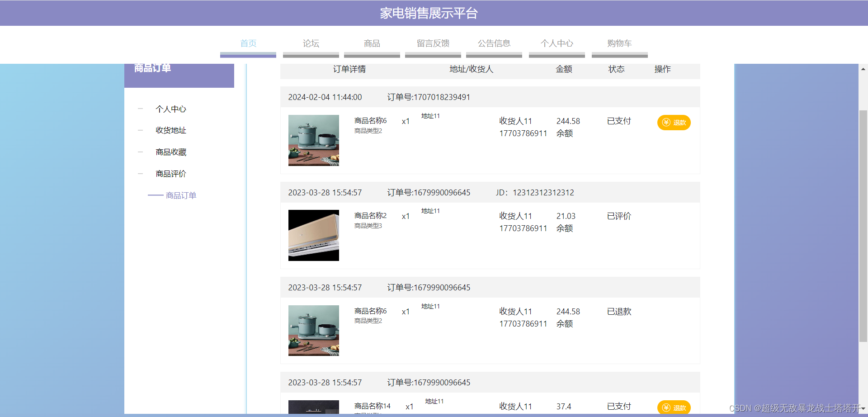Click the 操作 column header
Screen dimensions: 868x417
tap(663, 69)
